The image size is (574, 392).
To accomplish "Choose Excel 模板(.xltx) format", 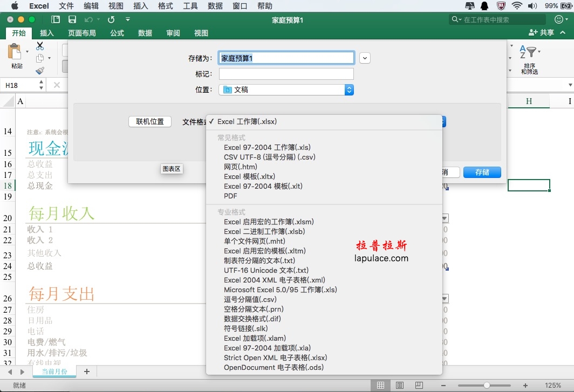I will pyautogui.click(x=249, y=176).
